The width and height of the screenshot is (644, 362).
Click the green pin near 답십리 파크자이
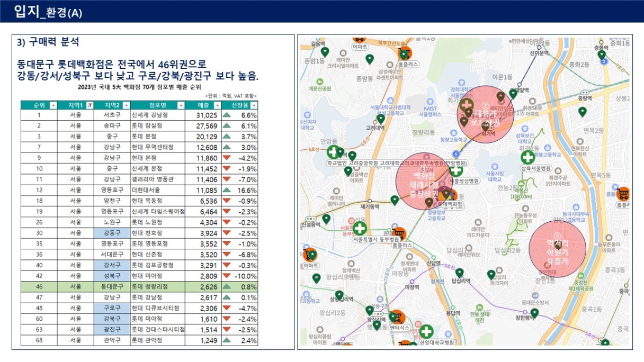[491, 275]
